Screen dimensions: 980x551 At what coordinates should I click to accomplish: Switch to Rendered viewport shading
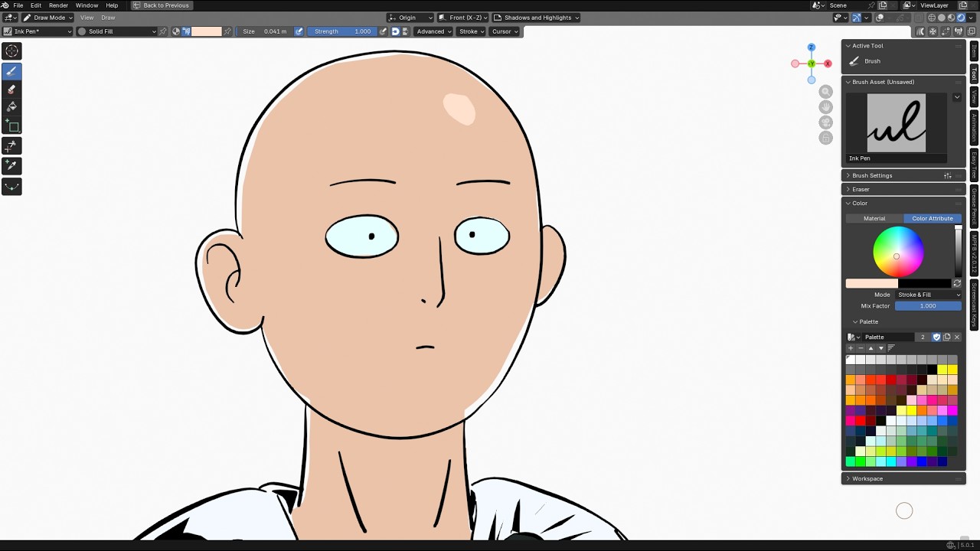pyautogui.click(x=961, y=18)
